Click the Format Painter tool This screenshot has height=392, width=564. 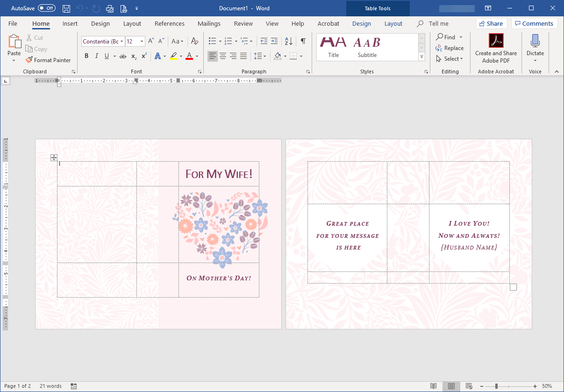(x=48, y=60)
